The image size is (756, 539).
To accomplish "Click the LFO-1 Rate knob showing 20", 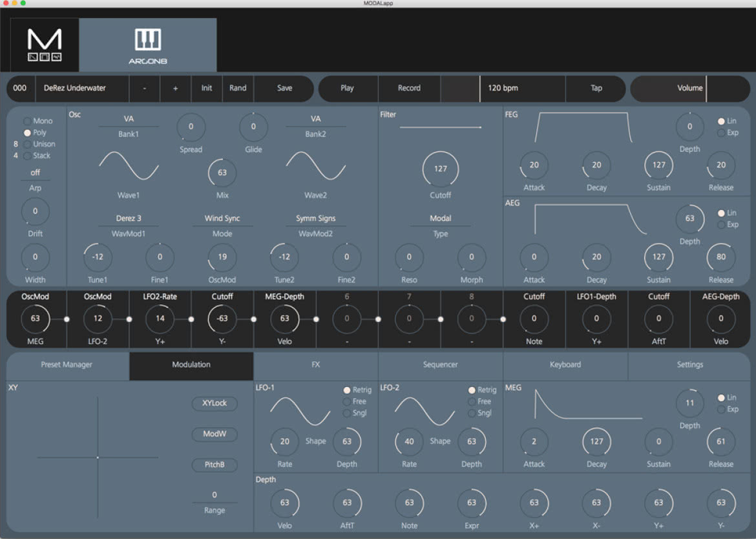I will pyautogui.click(x=285, y=441).
